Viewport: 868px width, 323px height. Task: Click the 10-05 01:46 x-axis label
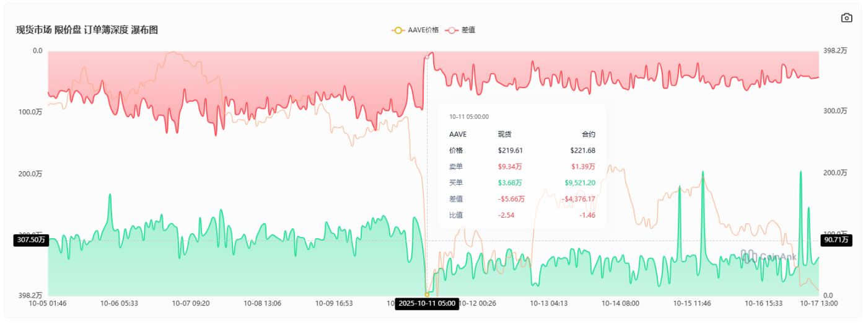tap(48, 304)
